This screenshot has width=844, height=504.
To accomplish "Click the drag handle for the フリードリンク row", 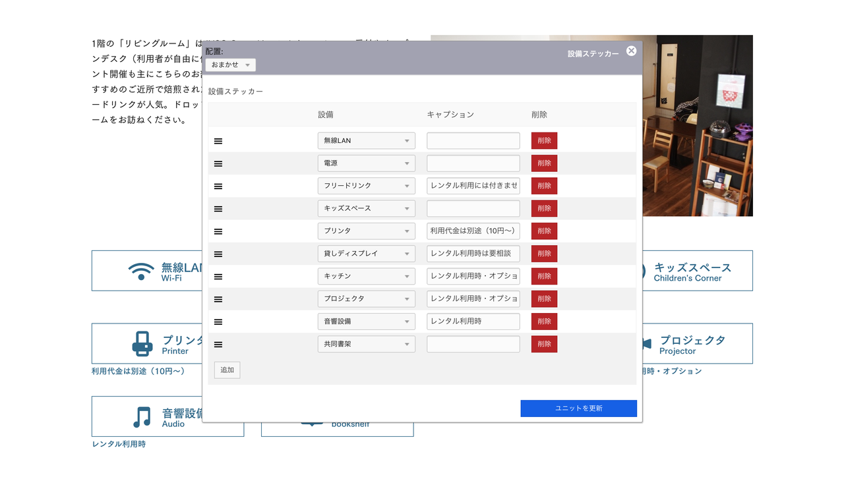I will [x=218, y=186].
